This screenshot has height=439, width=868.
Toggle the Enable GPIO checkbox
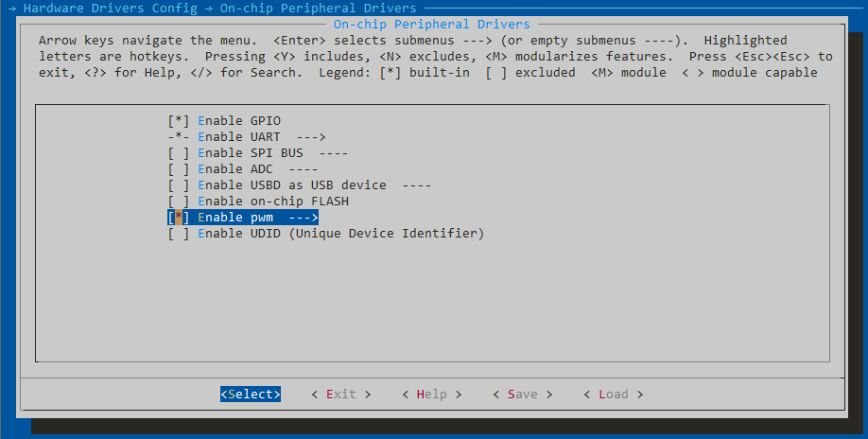(x=179, y=121)
